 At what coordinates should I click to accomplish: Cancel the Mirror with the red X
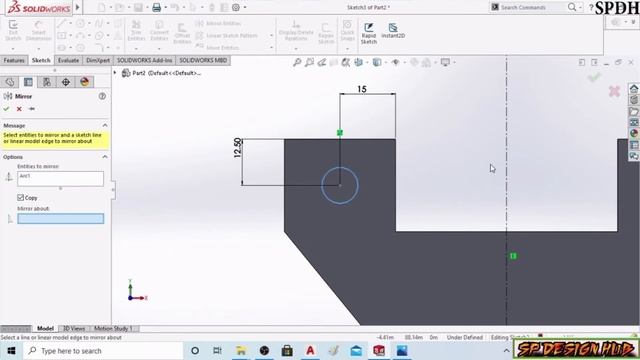pos(19,109)
